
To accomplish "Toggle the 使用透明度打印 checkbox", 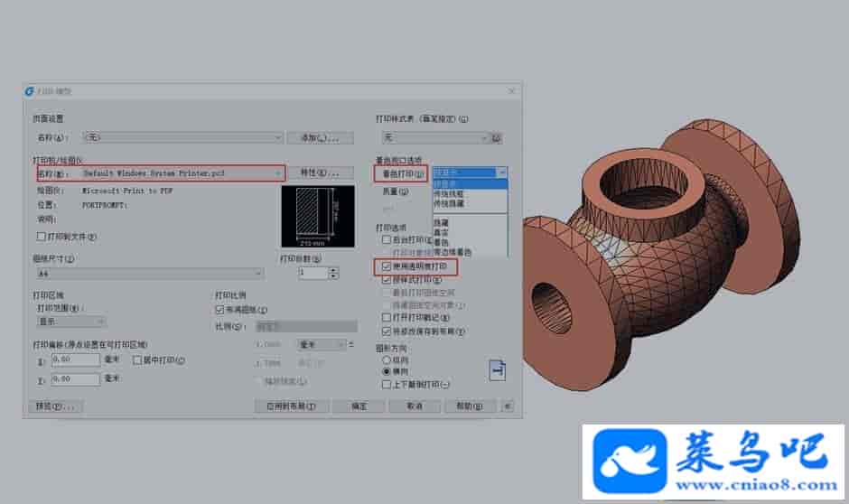I will (x=386, y=266).
